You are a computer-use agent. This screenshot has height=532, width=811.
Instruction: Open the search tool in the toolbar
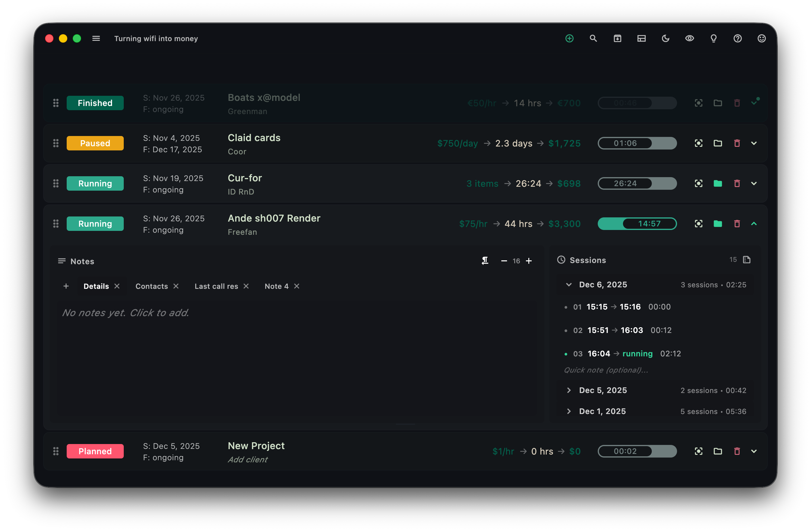(593, 38)
